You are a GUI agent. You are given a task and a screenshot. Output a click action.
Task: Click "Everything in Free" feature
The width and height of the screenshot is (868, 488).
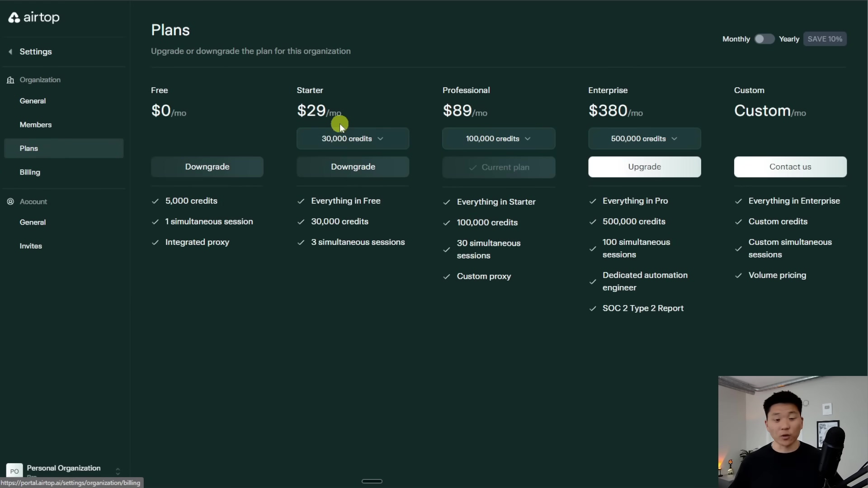(345, 201)
